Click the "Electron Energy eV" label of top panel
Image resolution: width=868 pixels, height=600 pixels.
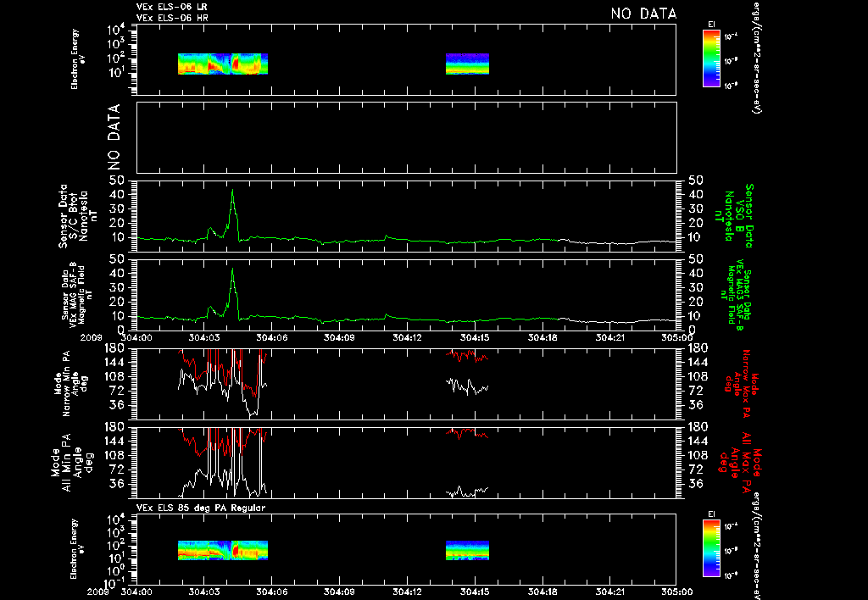[79, 59]
